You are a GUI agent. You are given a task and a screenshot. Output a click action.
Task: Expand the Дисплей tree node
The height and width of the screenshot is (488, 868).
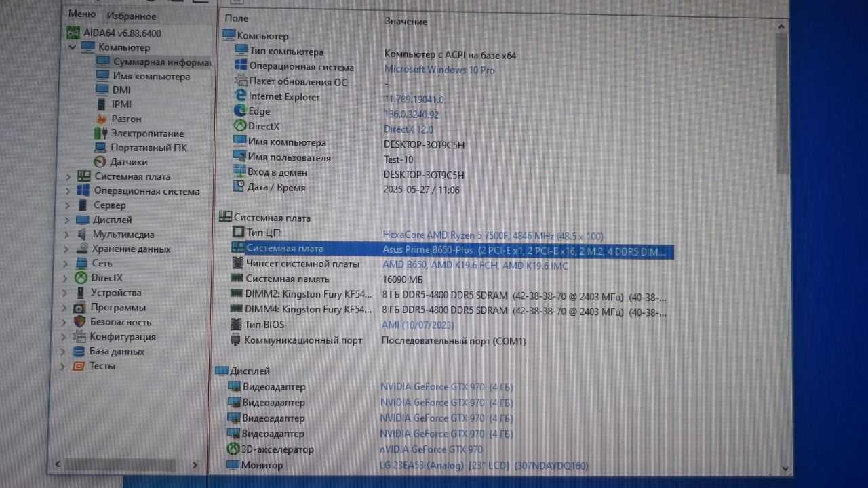pyautogui.click(x=66, y=220)
